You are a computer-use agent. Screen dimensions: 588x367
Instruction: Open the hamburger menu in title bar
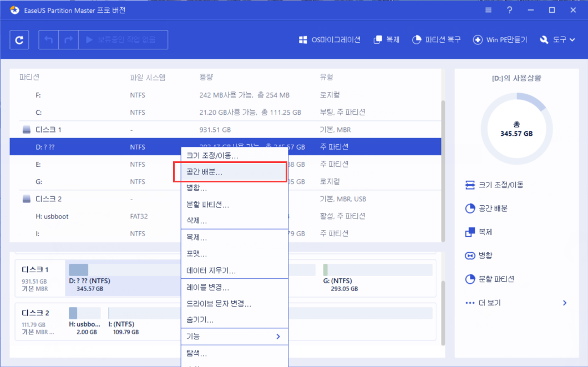(488, 10)
